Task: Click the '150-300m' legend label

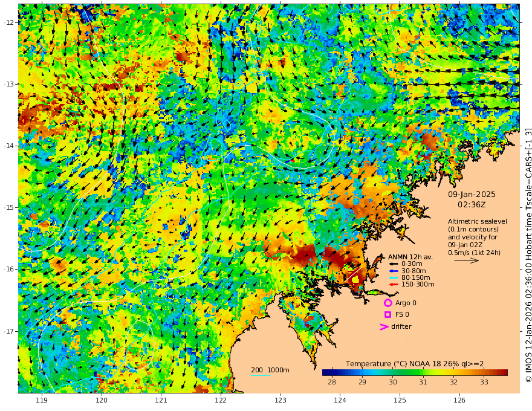Action: pos(418,285)
